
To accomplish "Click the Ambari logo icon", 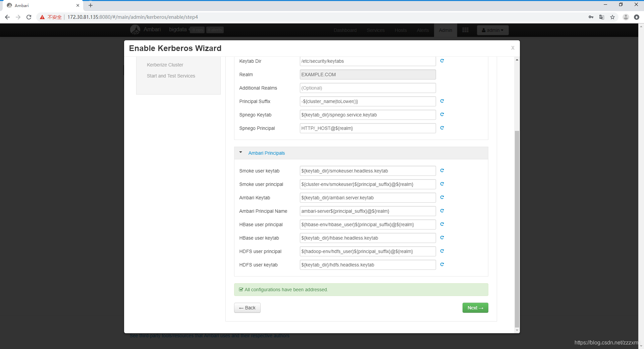I will pyautogui.click(x=135, y=30).
